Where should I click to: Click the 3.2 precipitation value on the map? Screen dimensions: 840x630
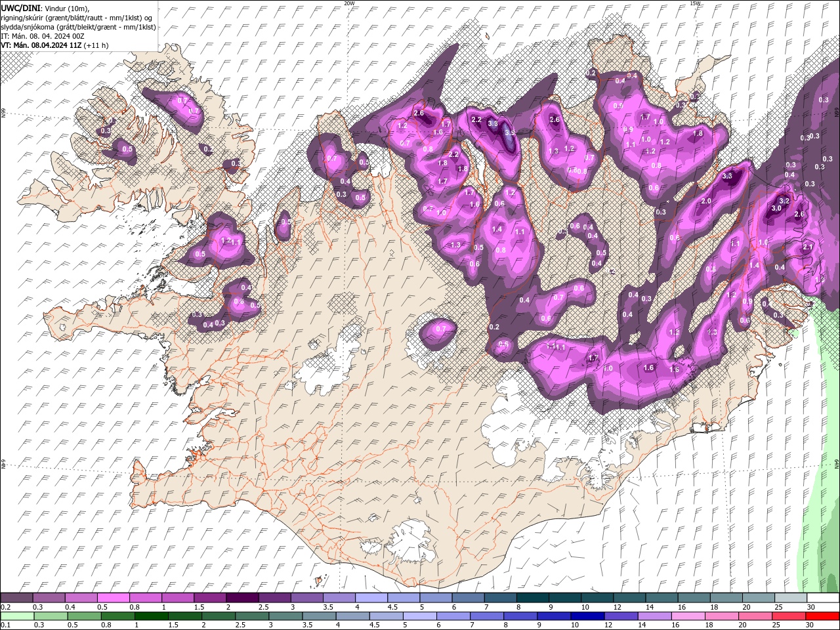tap(784, 201)
